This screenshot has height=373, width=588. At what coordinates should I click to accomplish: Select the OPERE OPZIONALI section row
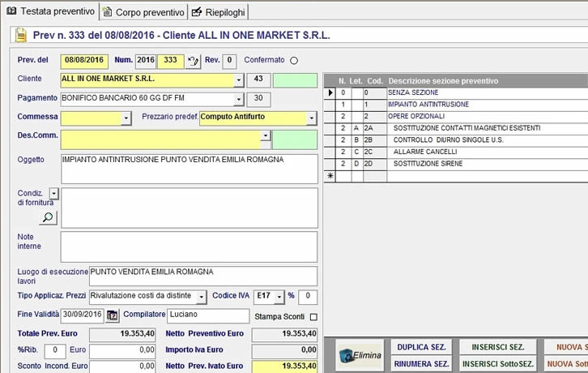click(456, 117)
